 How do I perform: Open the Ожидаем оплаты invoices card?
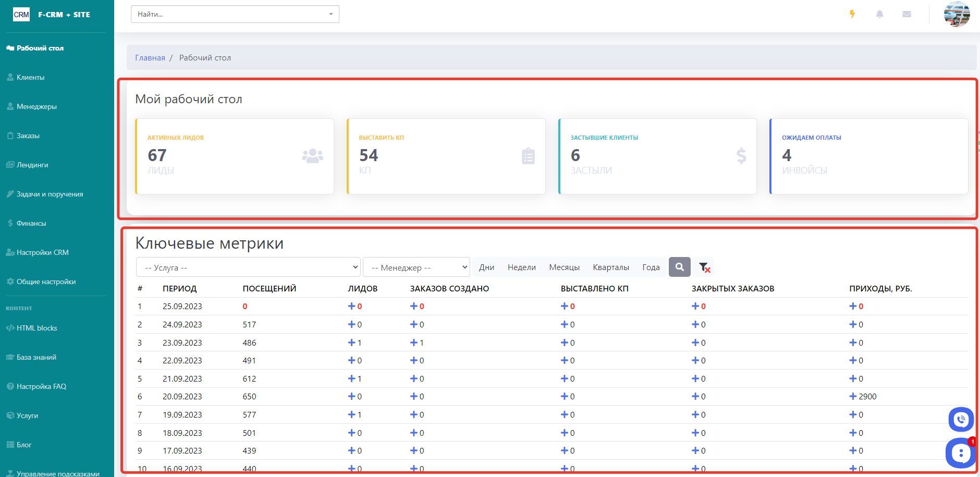point(868,156)
